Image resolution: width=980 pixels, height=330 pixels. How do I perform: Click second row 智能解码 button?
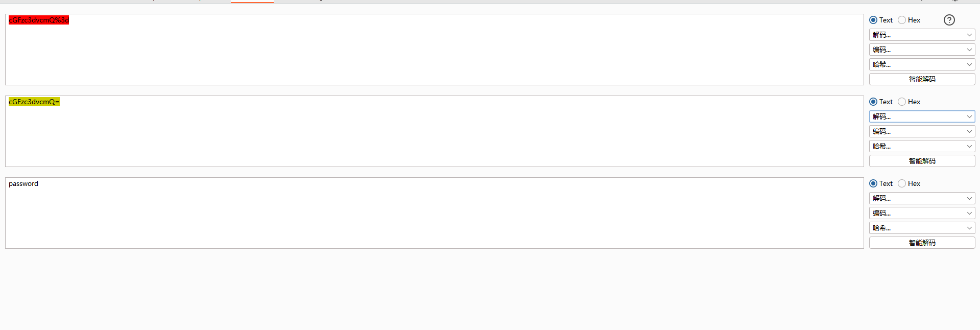tap(922, 161)
